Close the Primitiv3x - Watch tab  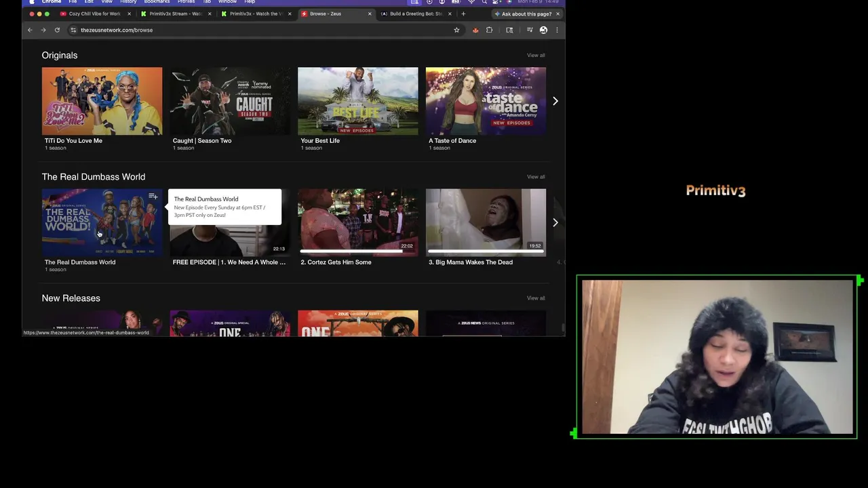coord(290,14)
